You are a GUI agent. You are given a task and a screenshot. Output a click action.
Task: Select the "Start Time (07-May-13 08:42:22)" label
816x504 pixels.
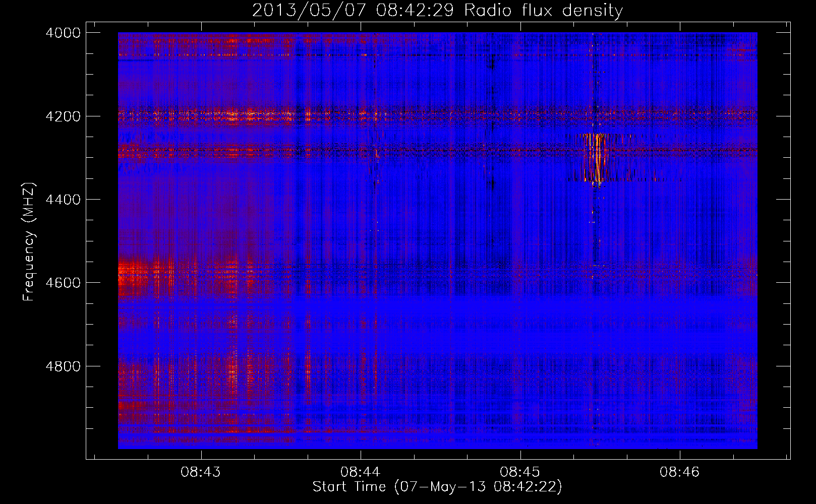coord(437,487)
